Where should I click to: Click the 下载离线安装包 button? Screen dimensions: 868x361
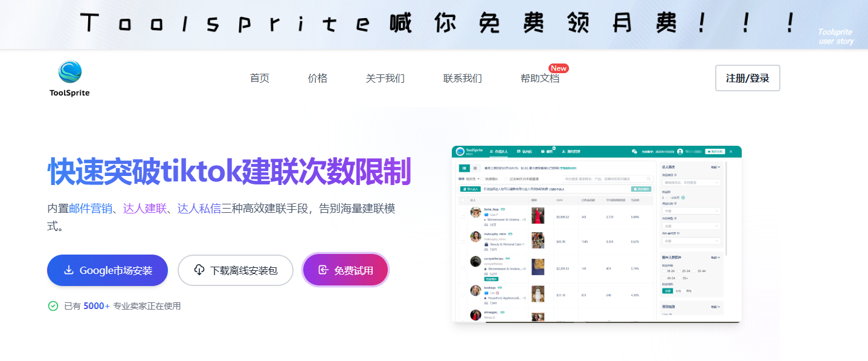point(236,270)
